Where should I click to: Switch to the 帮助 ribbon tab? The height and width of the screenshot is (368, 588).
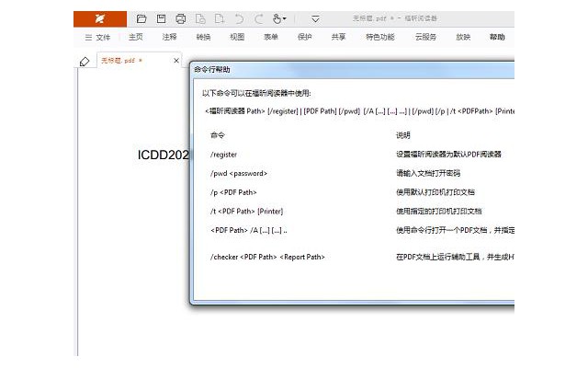(497, 37)
